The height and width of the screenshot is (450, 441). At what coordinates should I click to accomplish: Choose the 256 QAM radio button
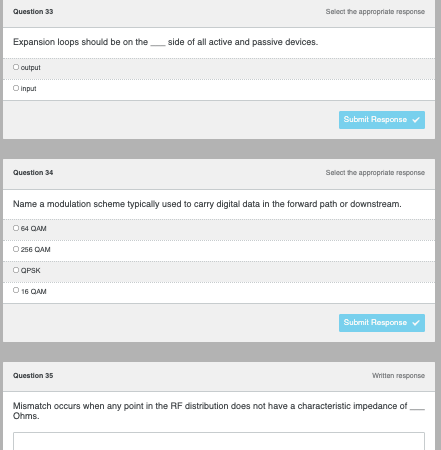(16, 249)
